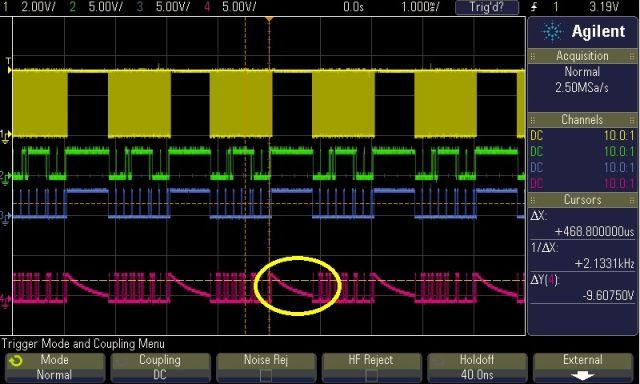Click the Agilent logo icon

553,32
